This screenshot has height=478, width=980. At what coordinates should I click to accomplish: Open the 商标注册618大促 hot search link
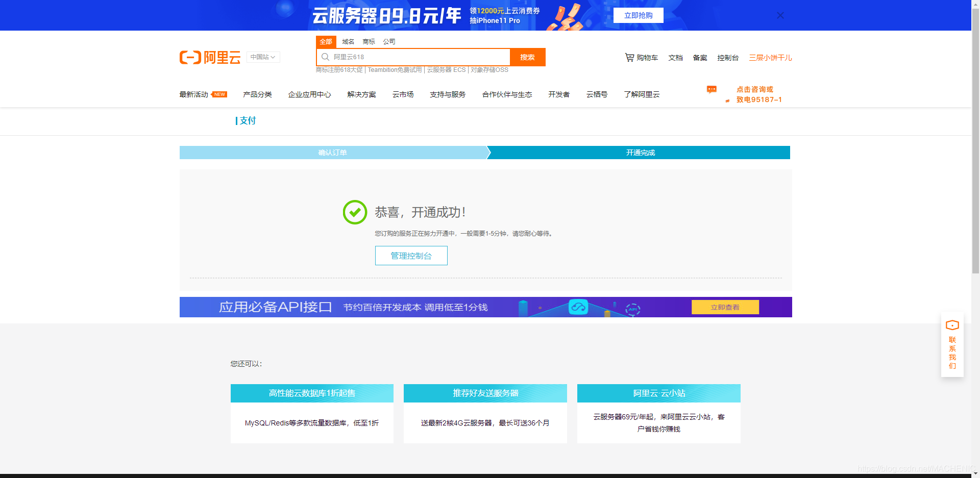(x=339, y=70)
